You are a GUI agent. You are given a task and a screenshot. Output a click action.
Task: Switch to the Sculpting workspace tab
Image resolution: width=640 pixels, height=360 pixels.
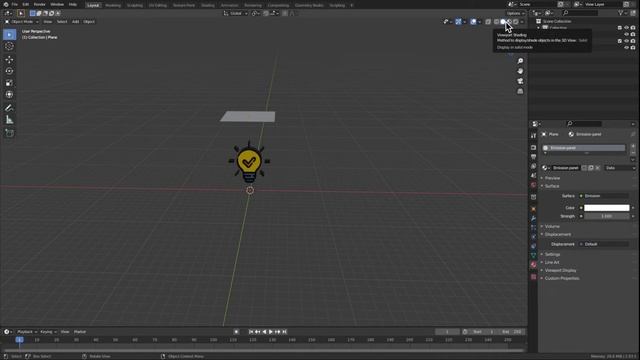pos(135,5)
